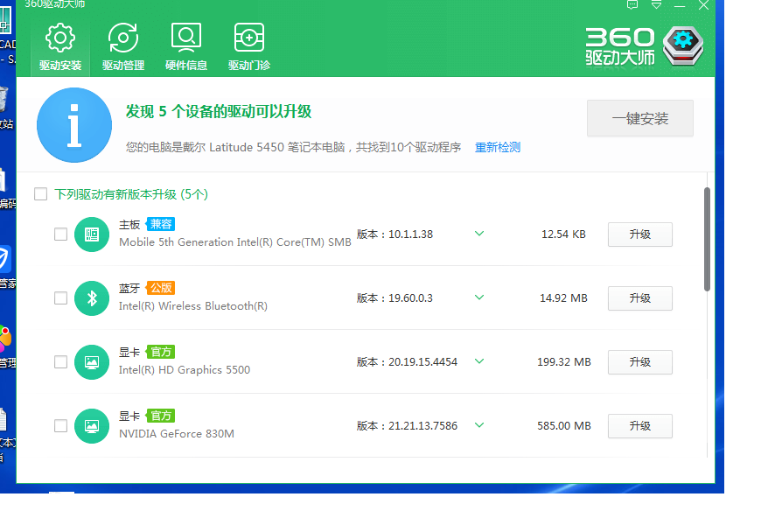Tick the checkbox for 蓝牙 driver
Screen dimensions: 761x532
pyautogui.click(x=60, y=298)
